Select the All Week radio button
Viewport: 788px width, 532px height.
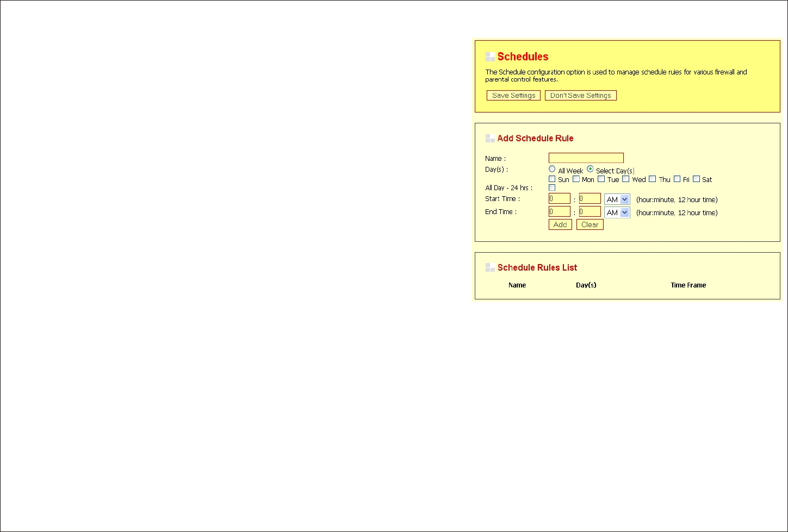coord(552,169)
